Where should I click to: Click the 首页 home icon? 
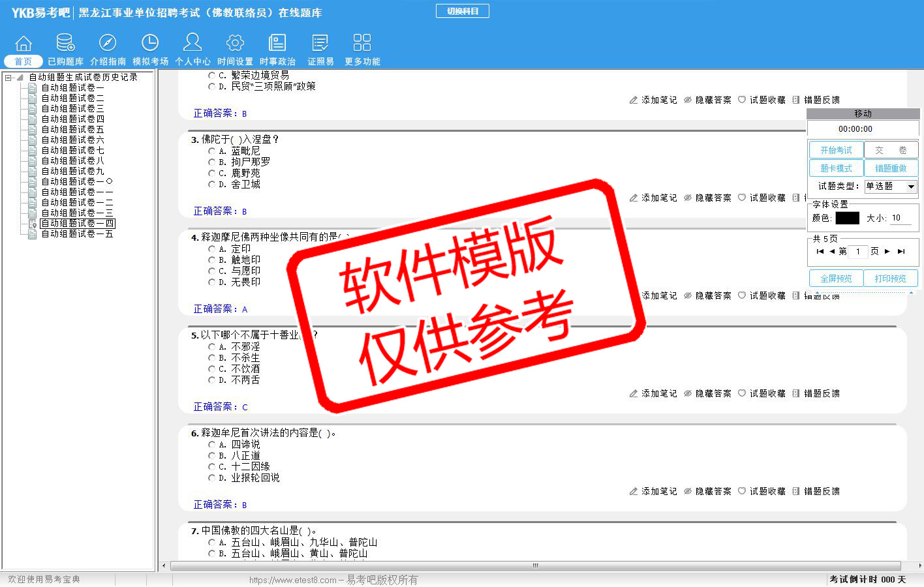(23, 43)
